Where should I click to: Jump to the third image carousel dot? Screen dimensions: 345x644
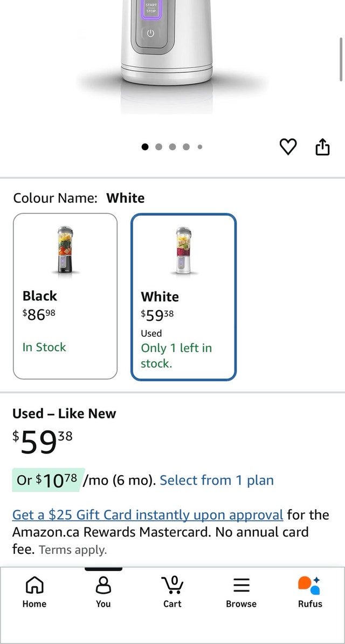(172, 147)
